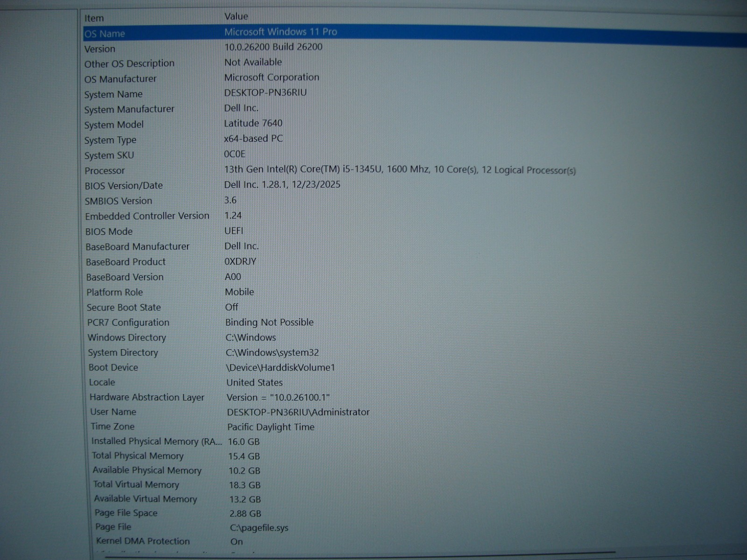Select the User Name row label
The width and height of the screenshot is (747, 560).
pos(113,412)
